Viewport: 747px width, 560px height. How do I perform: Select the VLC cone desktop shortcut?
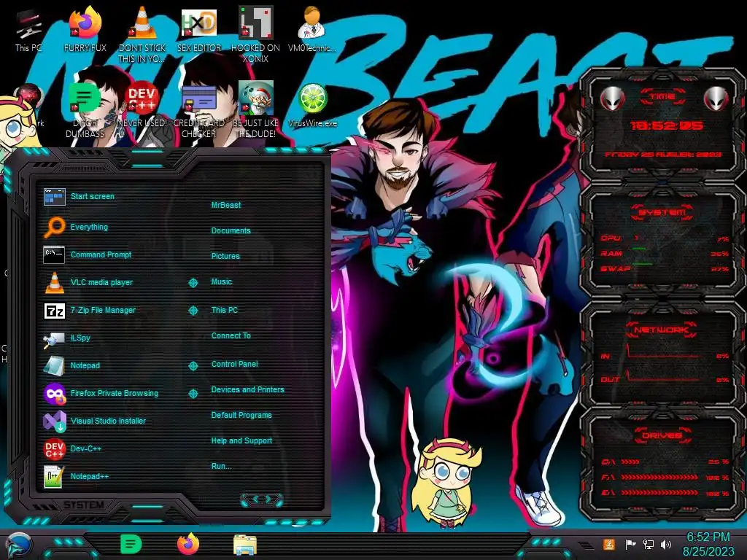[x=142, y=34]
